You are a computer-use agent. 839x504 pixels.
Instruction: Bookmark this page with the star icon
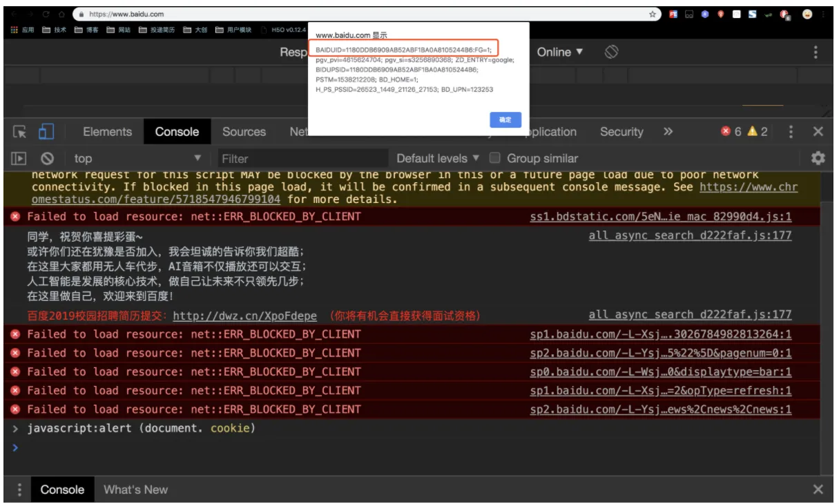click(x=653, y=14)
